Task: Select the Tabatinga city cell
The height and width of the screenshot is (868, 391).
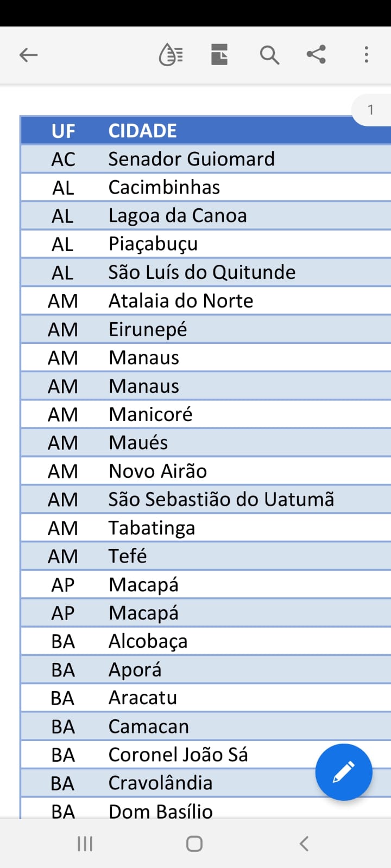Action: [x=152, y=528]
